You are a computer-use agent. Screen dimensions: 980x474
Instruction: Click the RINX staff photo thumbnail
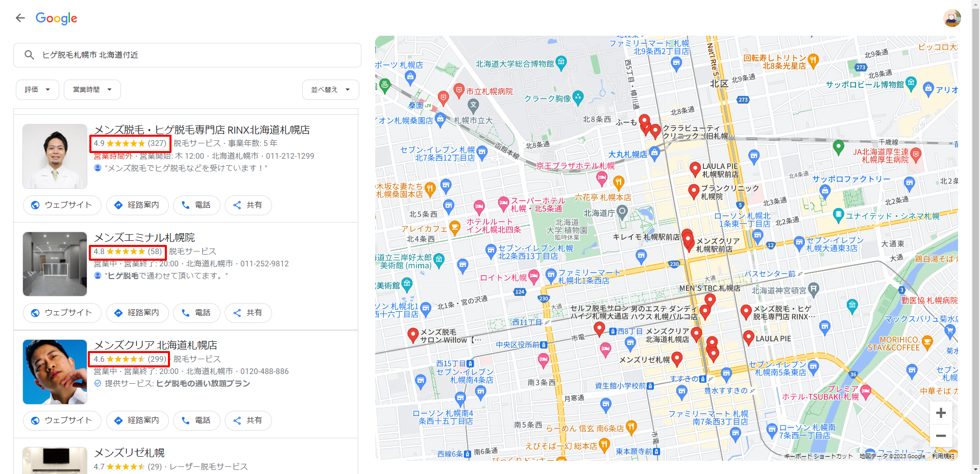coord(55,156)
